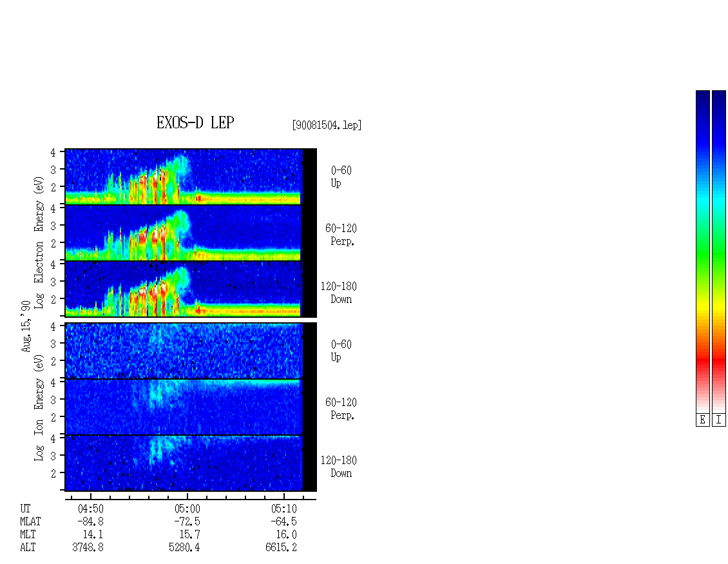Viewport: 728px width, 564px height.
Task: Click the Log Ion Energy (eV) axis label
Action: [39, 408]
